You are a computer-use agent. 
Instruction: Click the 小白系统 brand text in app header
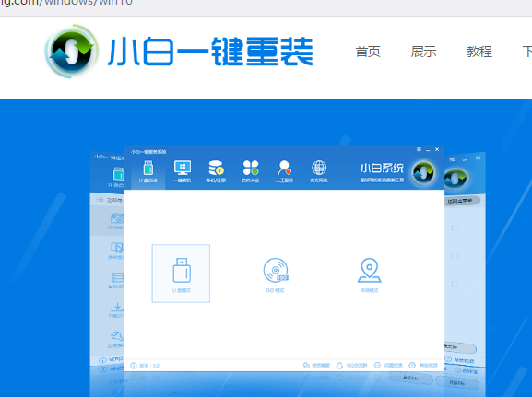pos(382,169)
